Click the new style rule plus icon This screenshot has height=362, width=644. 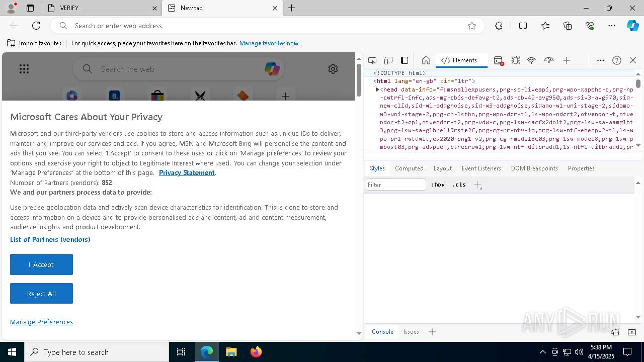point(478,185)
